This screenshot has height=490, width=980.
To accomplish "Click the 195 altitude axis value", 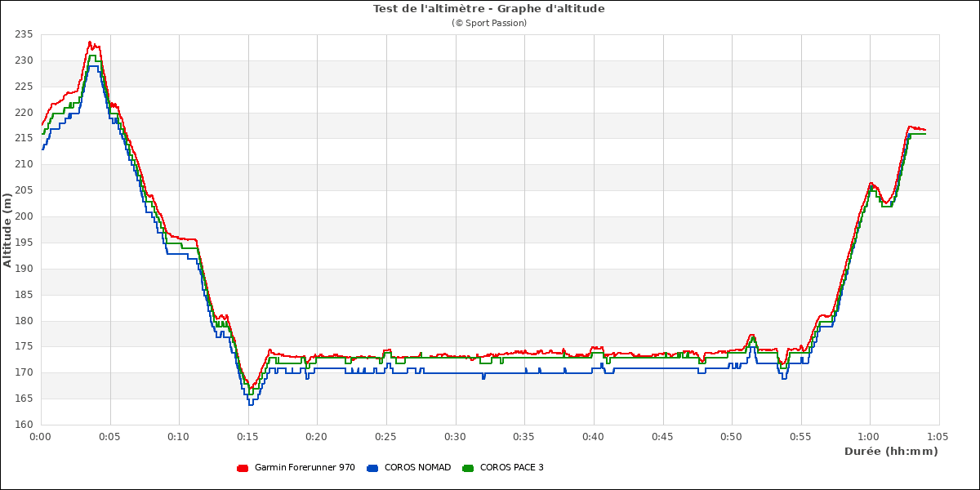I will click(24, 243).
